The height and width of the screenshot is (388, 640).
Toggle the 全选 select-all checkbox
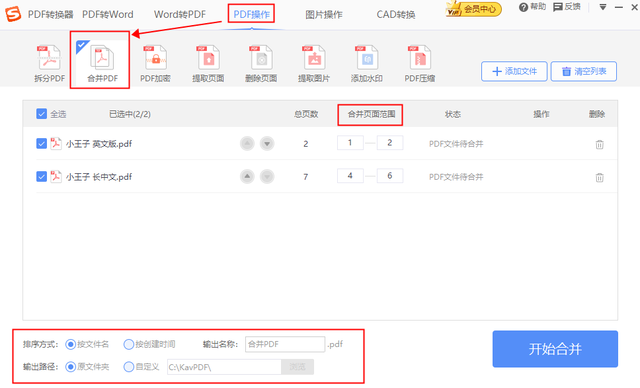pyautogui.click(x=41, y=114)
